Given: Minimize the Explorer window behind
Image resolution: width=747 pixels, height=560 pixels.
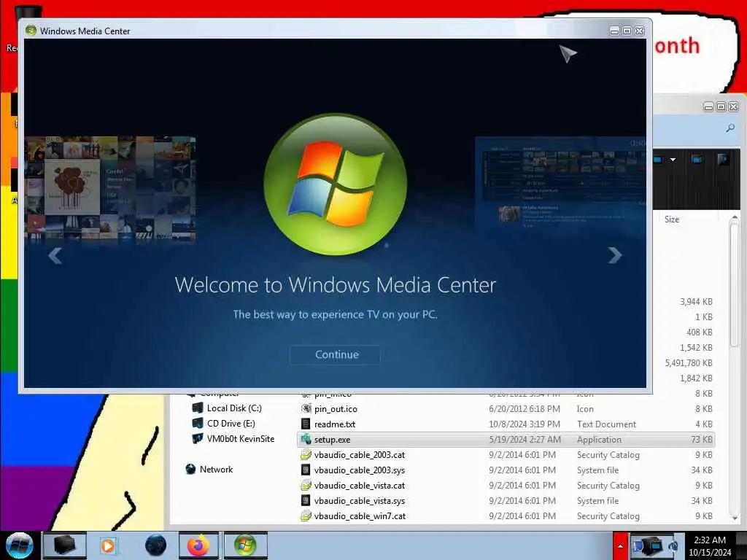Looking at the screenshot, I should click(708, 106).
